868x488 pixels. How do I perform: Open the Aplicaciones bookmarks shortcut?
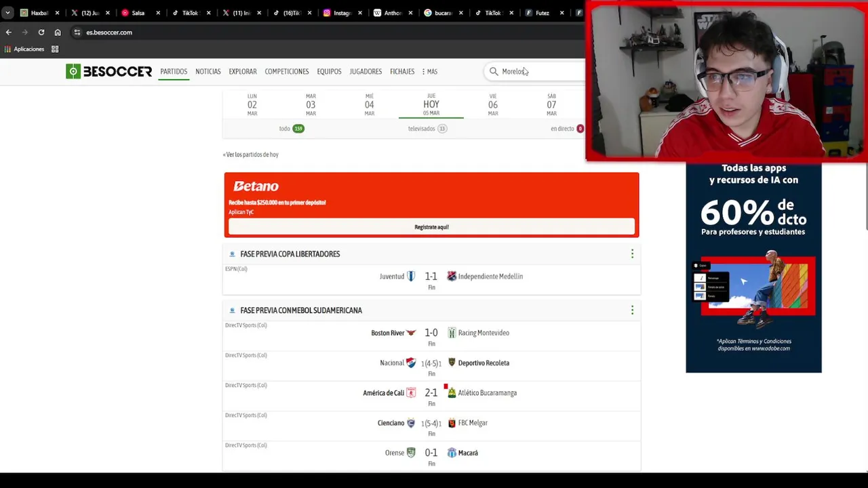point(24,49)
